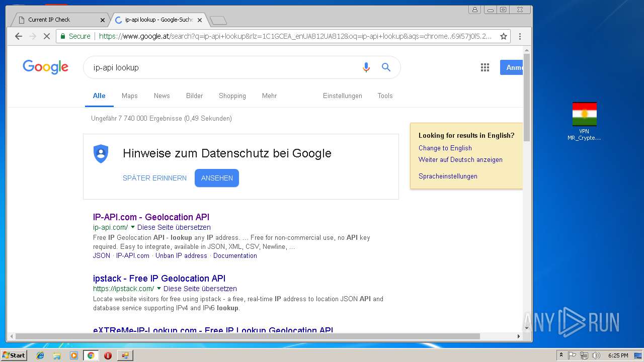Screen dimensions: 644x362
Task: Bookmark this page with star icon
Action: 503,36
